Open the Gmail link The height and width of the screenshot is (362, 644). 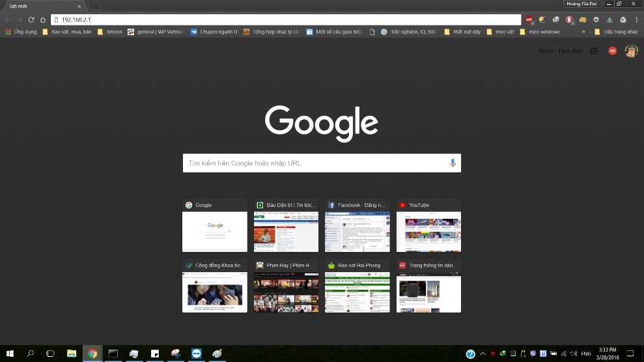pos(545,51)
